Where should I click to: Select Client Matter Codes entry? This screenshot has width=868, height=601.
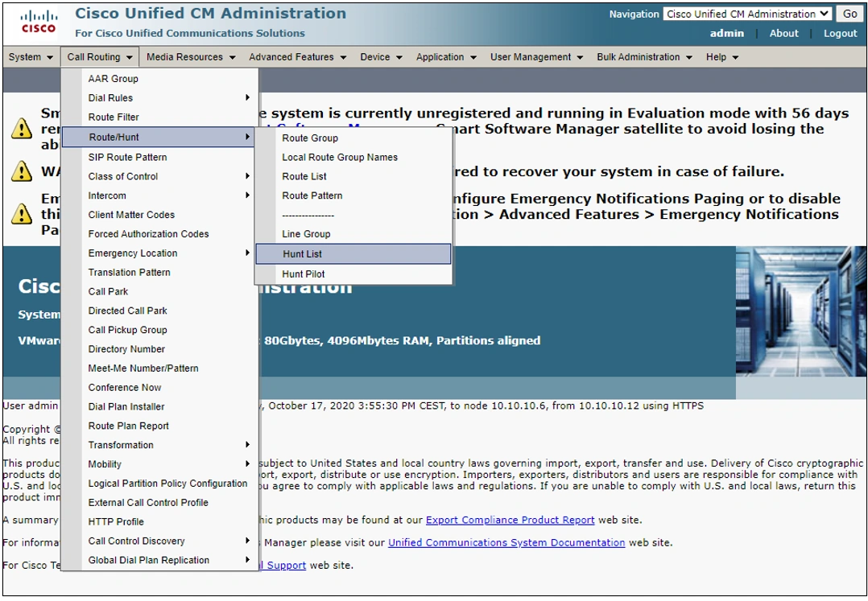pos(159,215)
